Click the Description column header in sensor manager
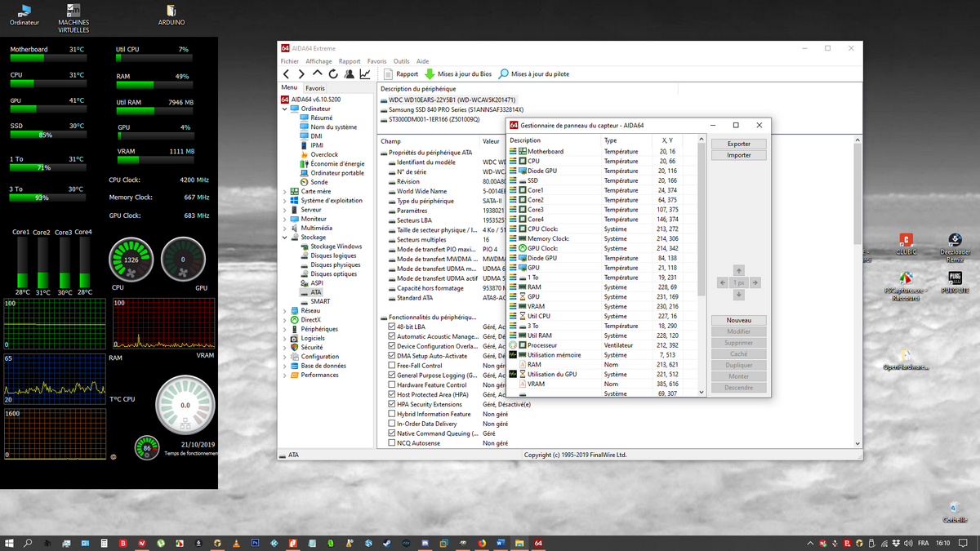Image resolution: width=980 pixels, height=551 pixels. (554, 140)
